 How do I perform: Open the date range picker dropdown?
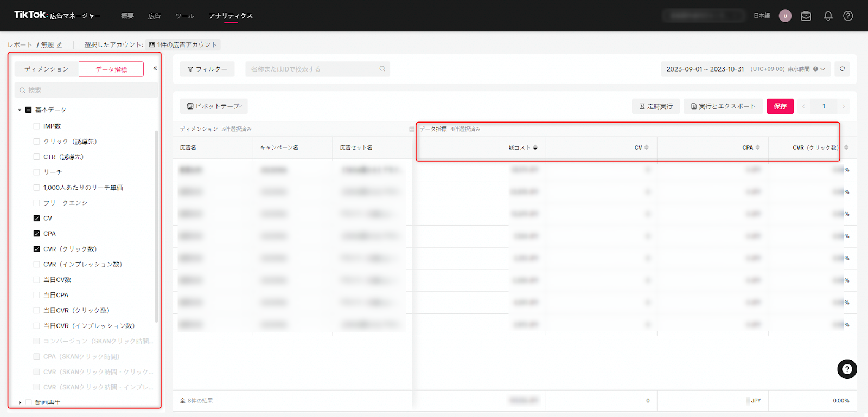click(x=745, y=69)
